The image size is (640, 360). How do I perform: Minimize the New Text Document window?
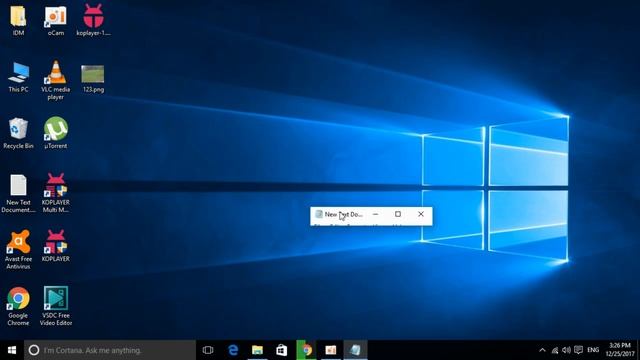376,214
